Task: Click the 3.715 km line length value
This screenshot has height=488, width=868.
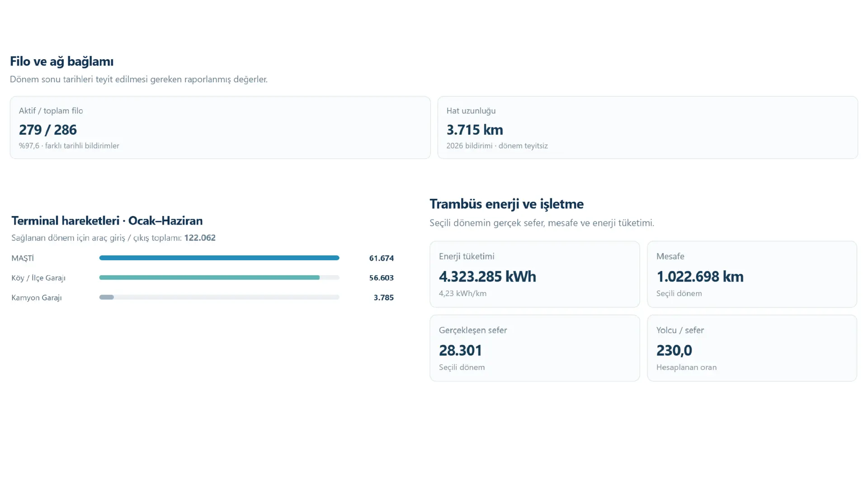Action: (475, 130)
